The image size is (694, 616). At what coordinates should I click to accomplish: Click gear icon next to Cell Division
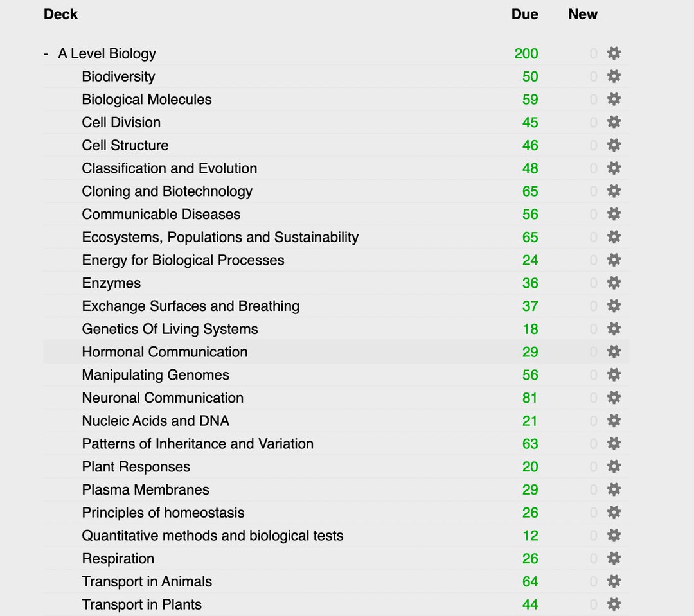click(614, 122)
